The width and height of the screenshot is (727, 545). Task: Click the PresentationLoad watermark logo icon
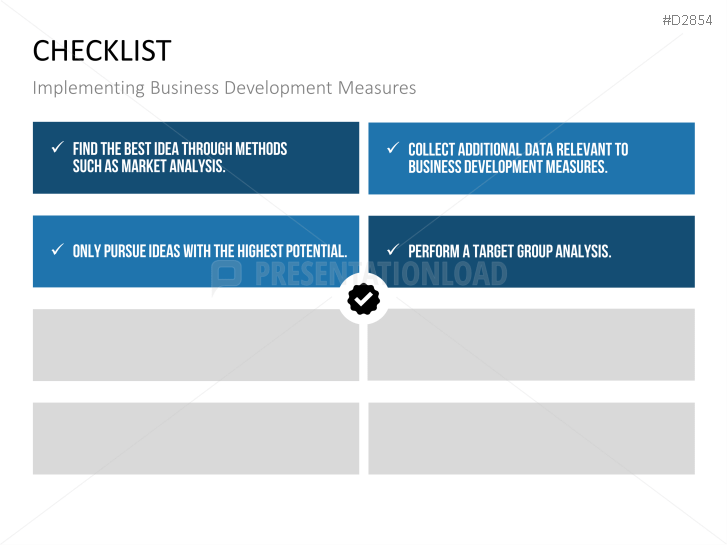[x=227, y=274]
